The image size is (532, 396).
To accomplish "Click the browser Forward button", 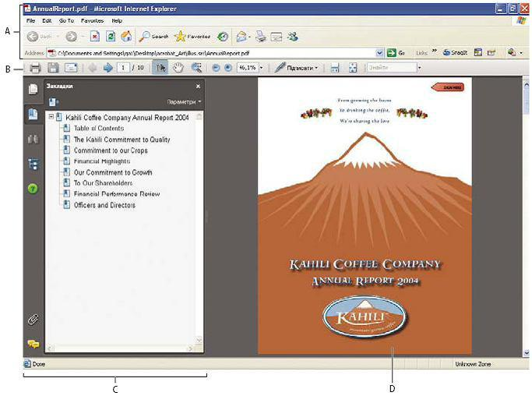I will click(x=71, y=37).
